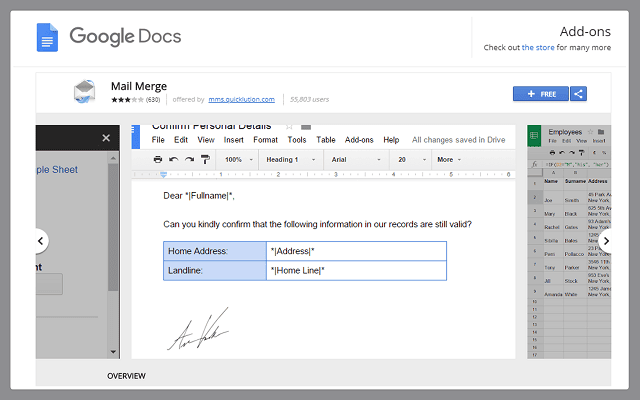Click the Add-ons heading at top right
This screenshot has width=640, height=400.
point(585,31)
